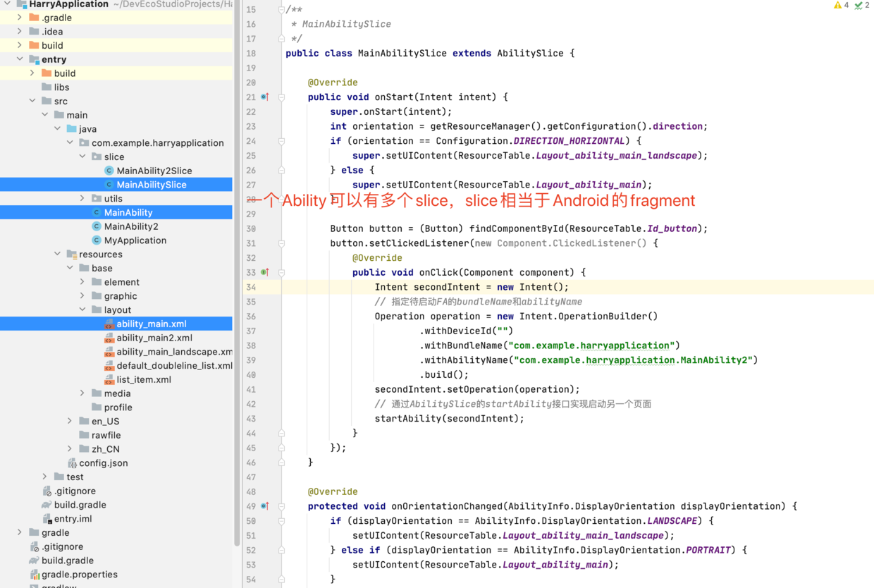Expand the en_US folder
The width and height of the screenshot is (874, 588).
[x=70, y=421]
